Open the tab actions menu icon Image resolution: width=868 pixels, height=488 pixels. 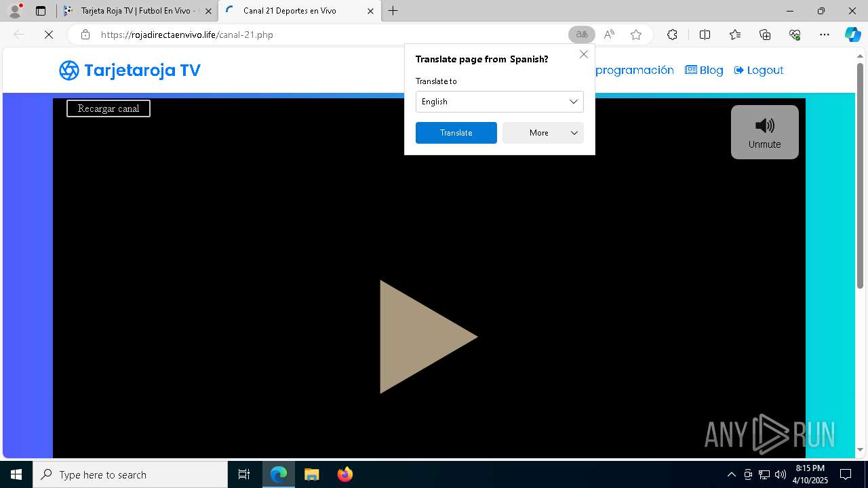(x=41, y=11)
